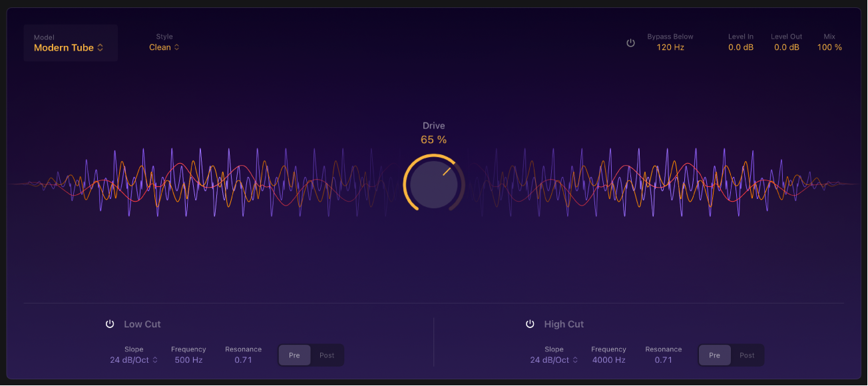The image size is (868, 386).
Task: Toggle the Low Cut power icon
Action: [110, 324]
